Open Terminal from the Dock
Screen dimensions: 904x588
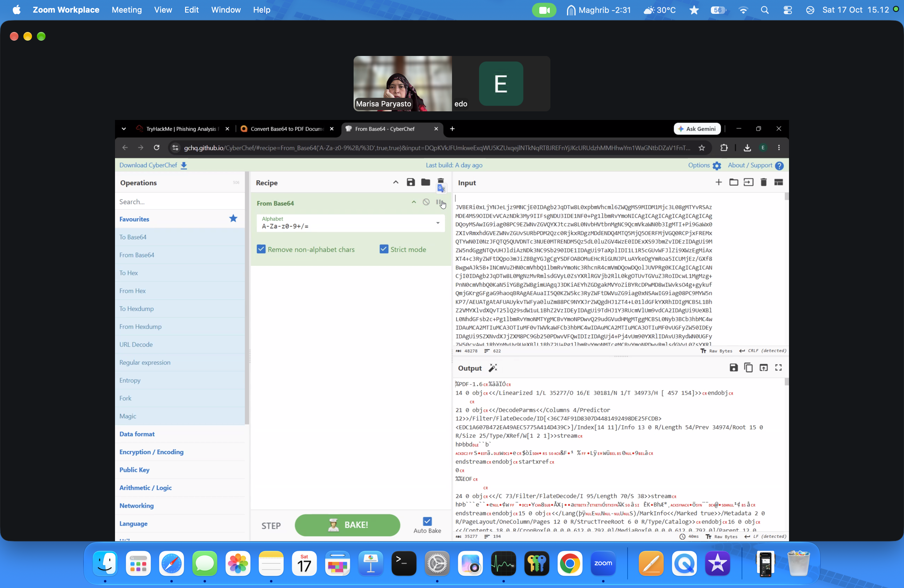(x=404, y=563)
